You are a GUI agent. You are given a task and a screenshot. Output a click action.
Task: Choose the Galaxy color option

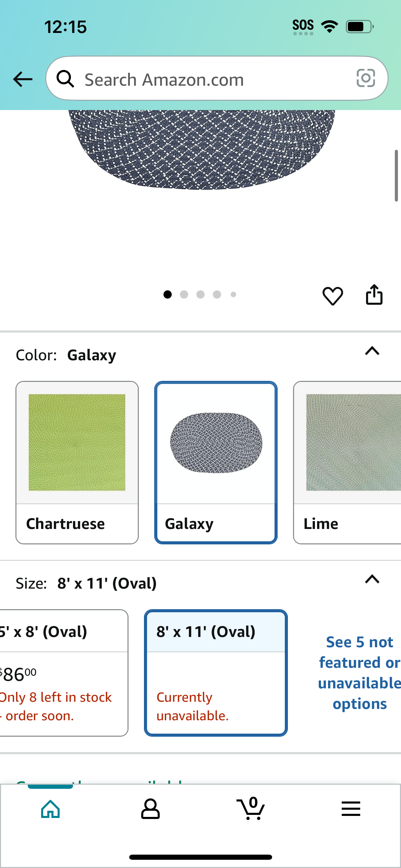[x=216, y=462]
